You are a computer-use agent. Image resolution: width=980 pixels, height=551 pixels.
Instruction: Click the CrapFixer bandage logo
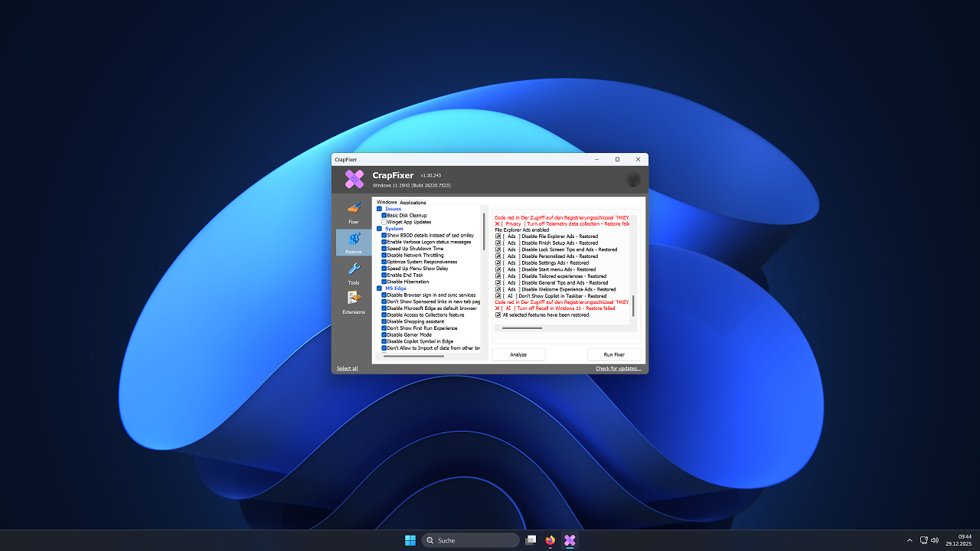pyautogui.click(x=354, y=179)
